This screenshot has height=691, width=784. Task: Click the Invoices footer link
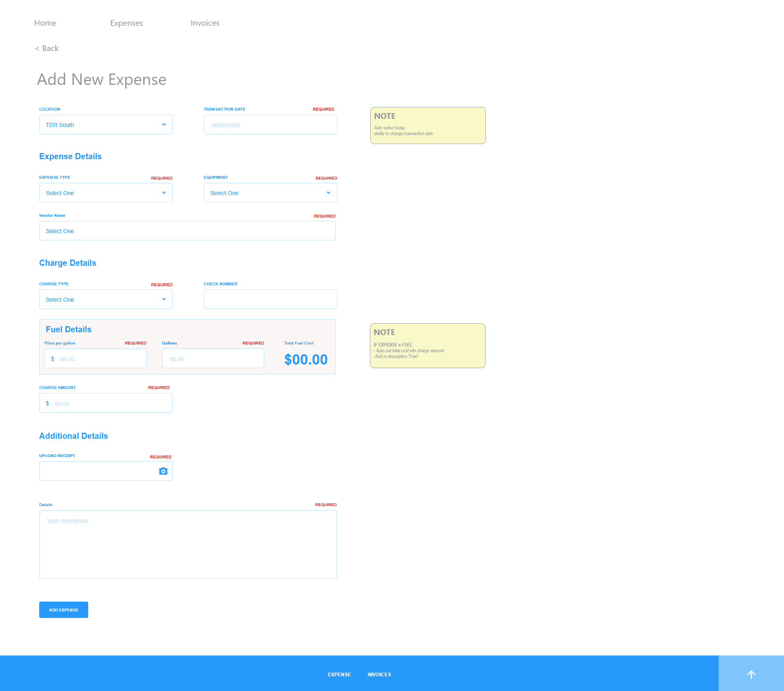coord(379,674)
